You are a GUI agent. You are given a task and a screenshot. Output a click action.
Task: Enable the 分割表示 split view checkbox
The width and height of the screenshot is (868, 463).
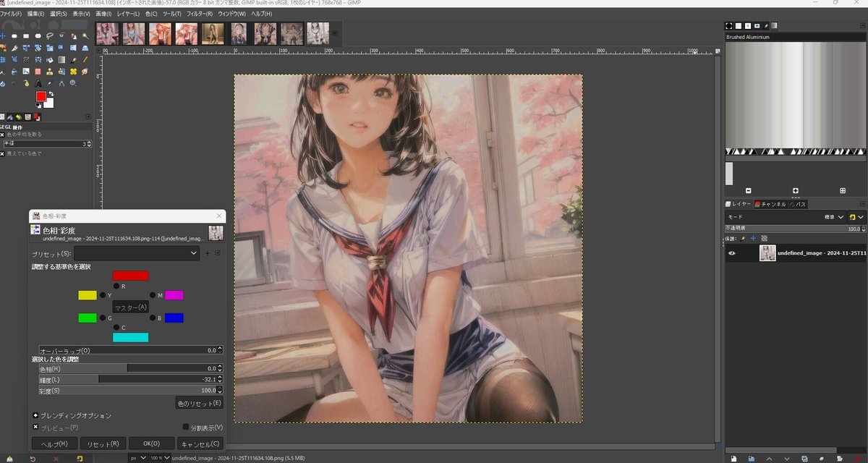186,427
